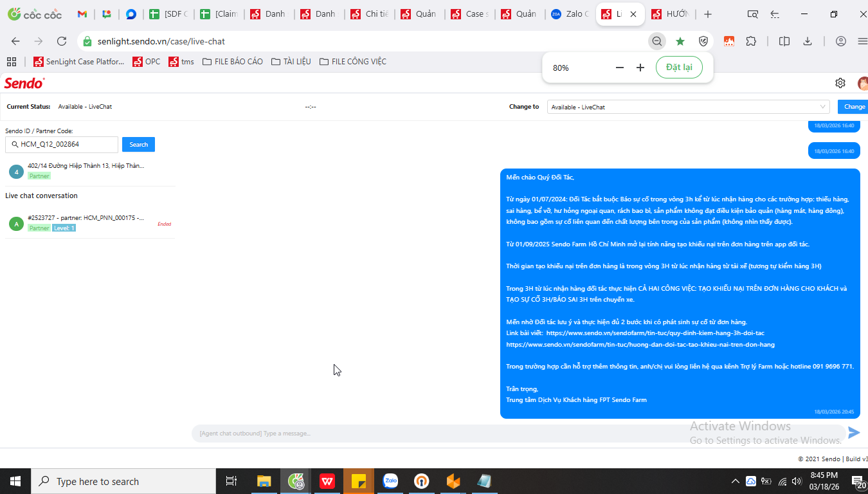Open the apps grid in bookmarks bar

pyautogui.click(x=11, y=62)
